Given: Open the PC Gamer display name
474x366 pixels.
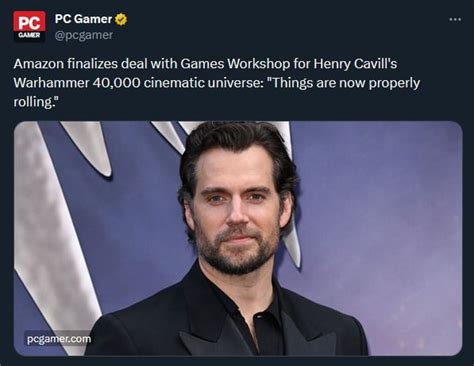Looking at the screenshot, I should pyautogui.click(x=83, y=19).
